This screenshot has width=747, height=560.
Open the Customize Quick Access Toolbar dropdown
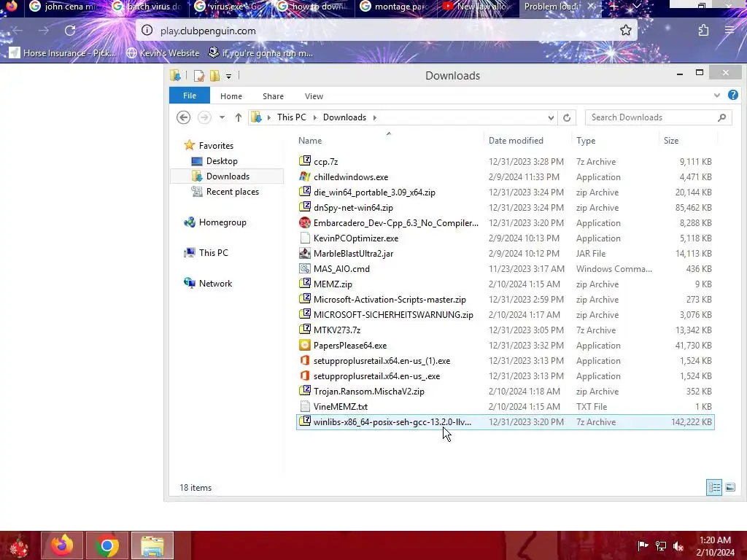pyautogui.click(x=228, y=76)
